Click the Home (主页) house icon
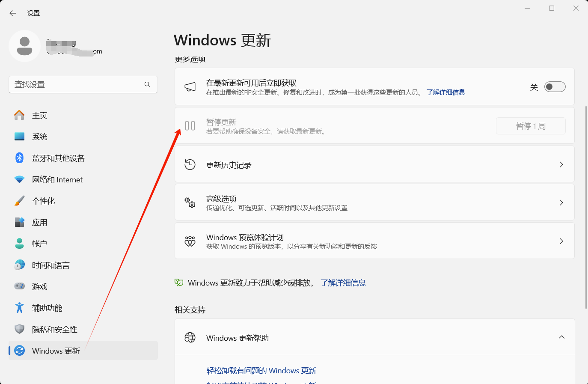The height and width of the screenshot is (384, 588). click(19, 115)
